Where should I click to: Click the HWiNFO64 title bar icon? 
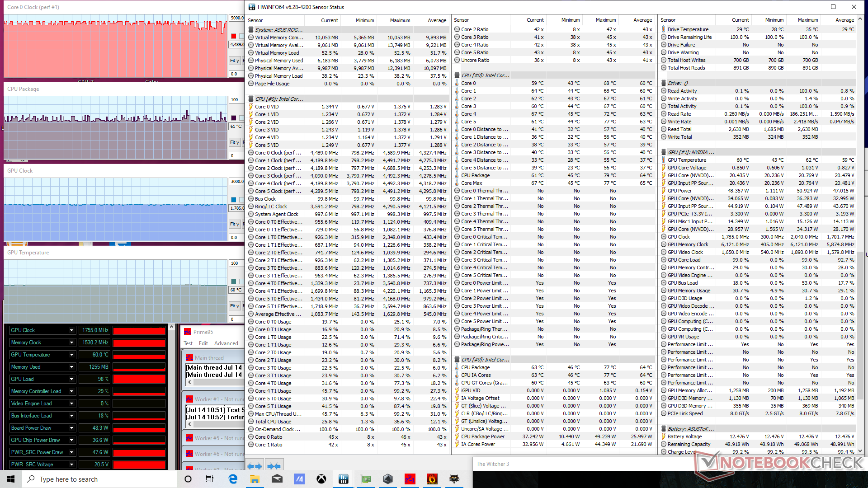[251, 7]
